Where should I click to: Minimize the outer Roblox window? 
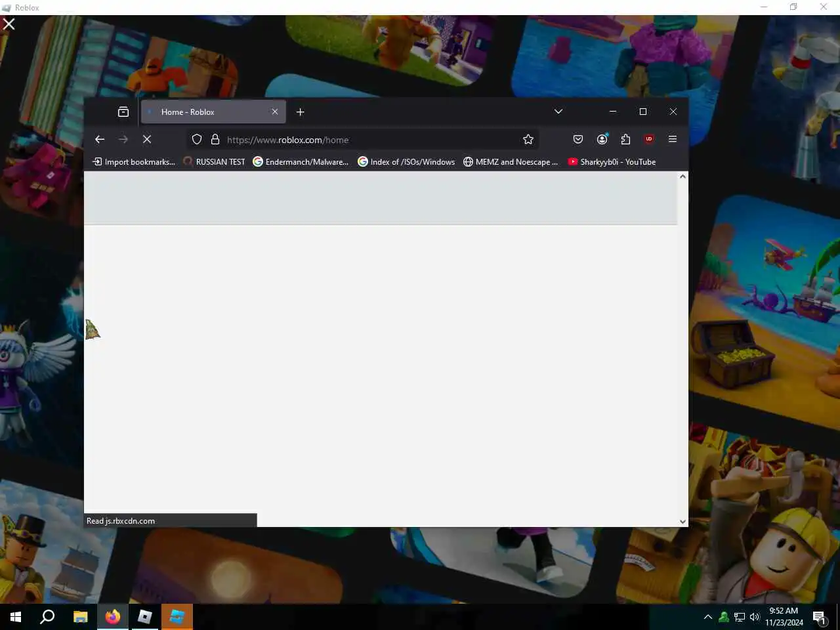point(763,7)
